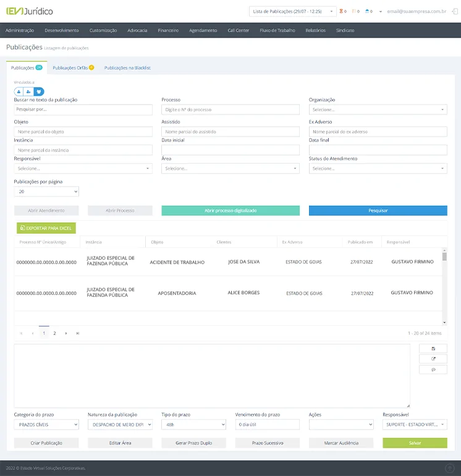Screen dimensions: 461x476
Task: Open the Administração menu
Action: (20, 30)
